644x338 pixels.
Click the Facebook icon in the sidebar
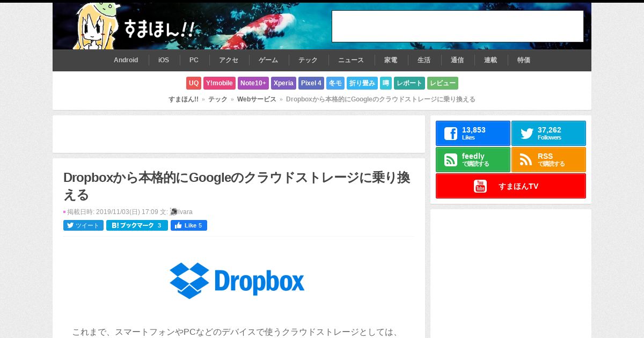click(x=451, y=134)
